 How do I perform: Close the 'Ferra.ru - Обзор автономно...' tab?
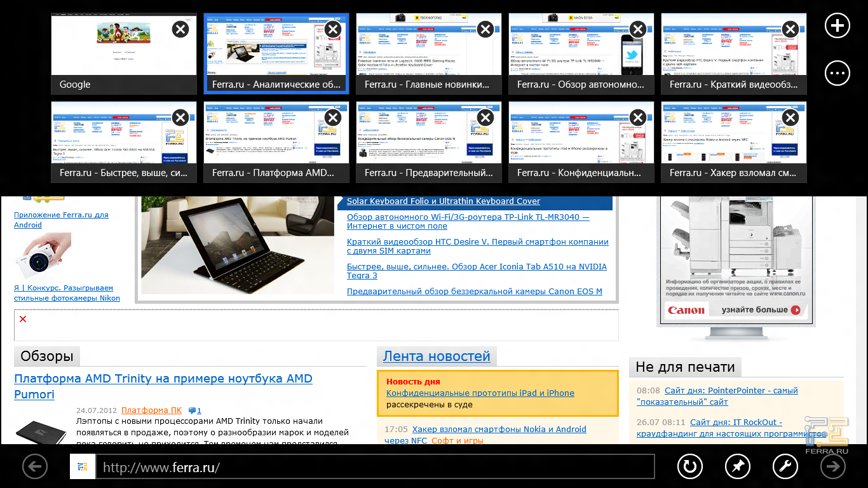click(x=638, y=29)
